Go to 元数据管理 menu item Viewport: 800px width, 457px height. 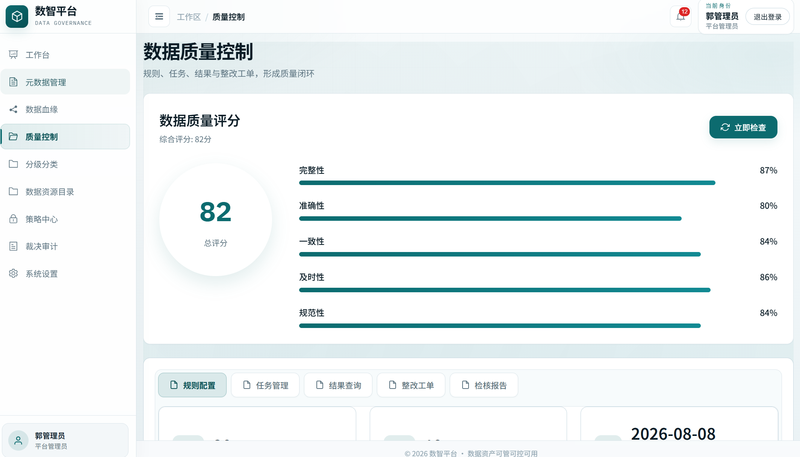pyautogui.click(x=65, y=82)
